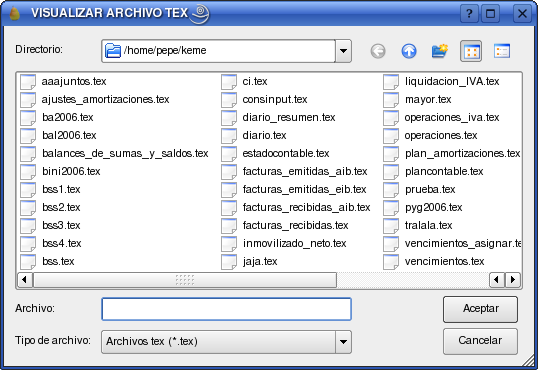Click the left arrow at the scrollbar's left end

pos(24,279)
